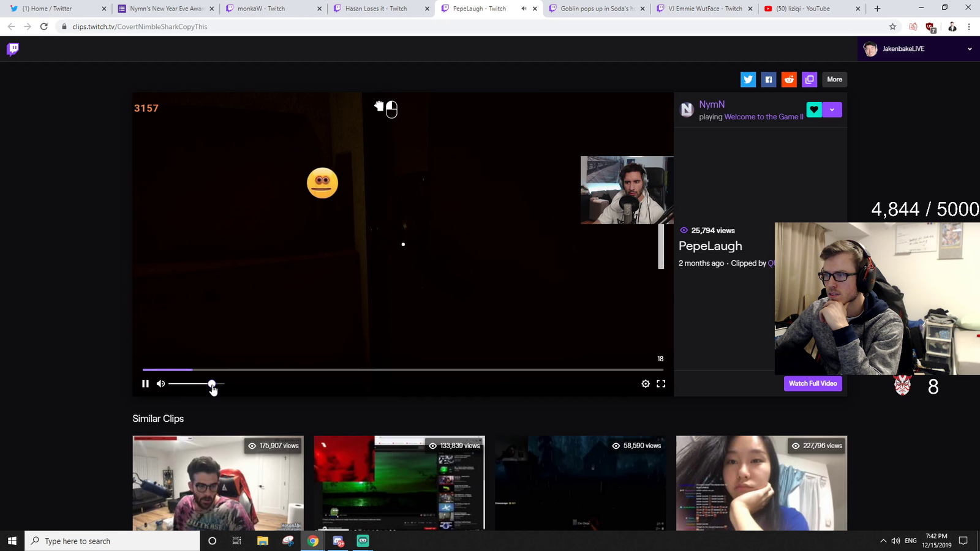The height and width of the screenshot is (551, 980).
Task: Open the Snipping Tool on the taskbar
Action: (x=288, y=541)
